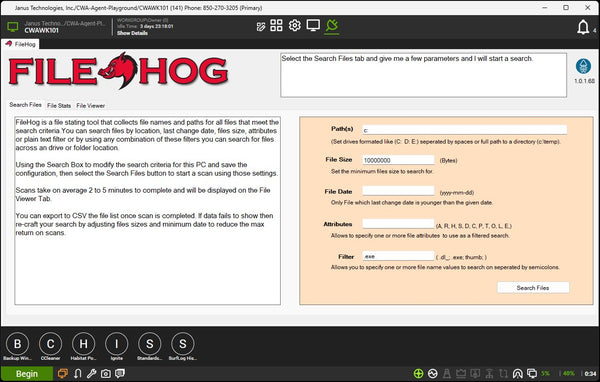600x382 pixels.
Task: Click the dimmed network tree icon in bottom bar
Action: (x=489, y=373)
